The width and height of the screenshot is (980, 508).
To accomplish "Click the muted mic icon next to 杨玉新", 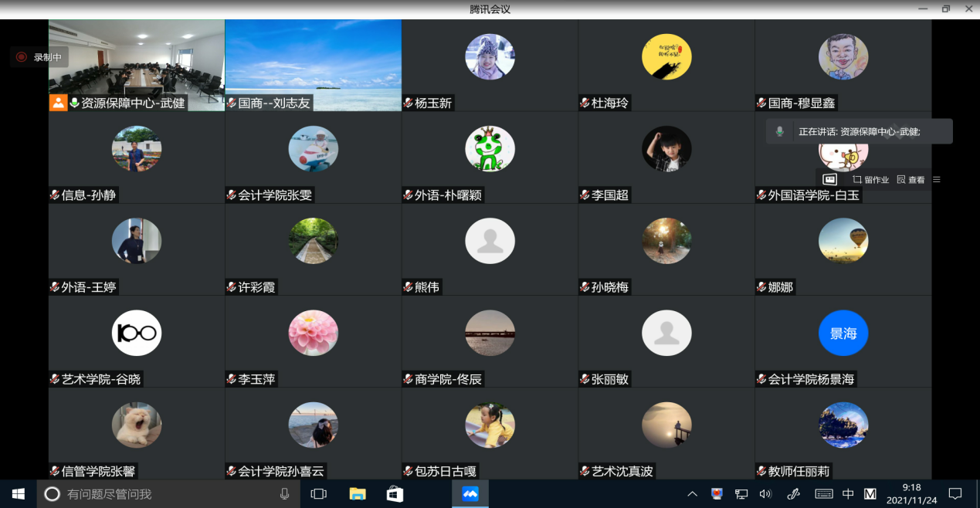I will [x=409, y=103].
